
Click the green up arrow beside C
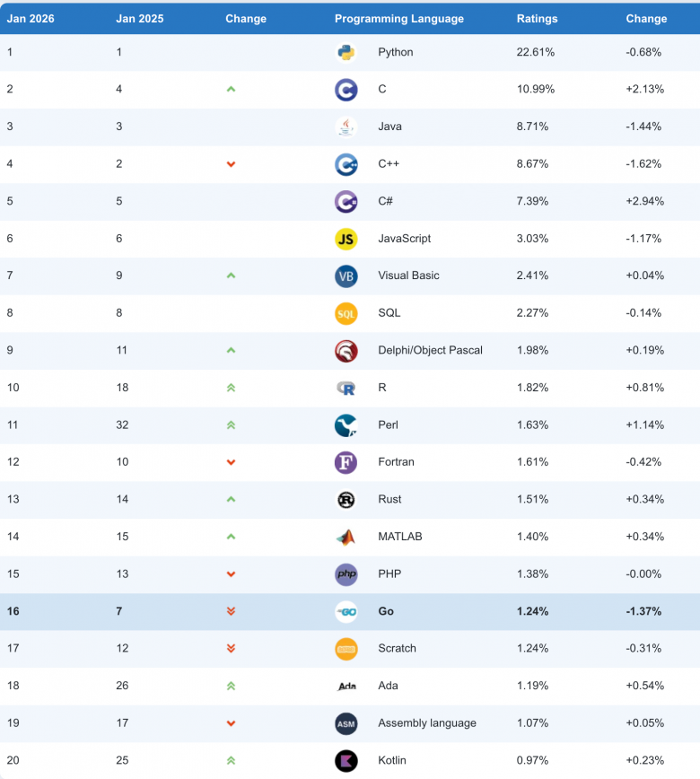click(231, 90)
